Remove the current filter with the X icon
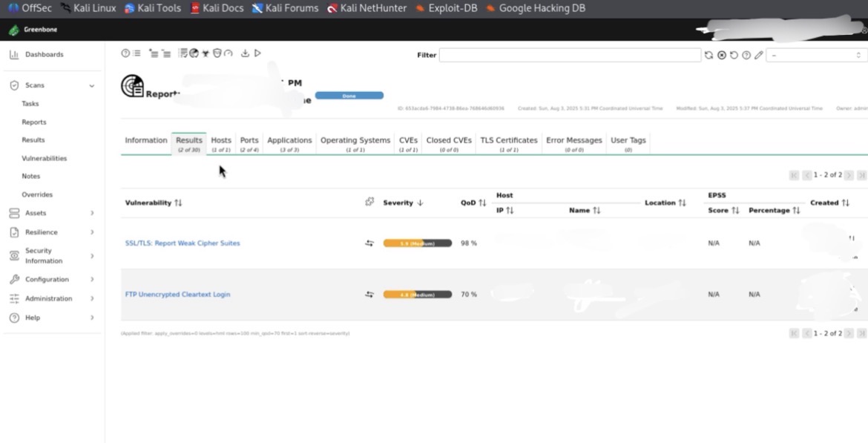Image resolution: width=868 pixels, height=443 pixels. coord(721,55)
